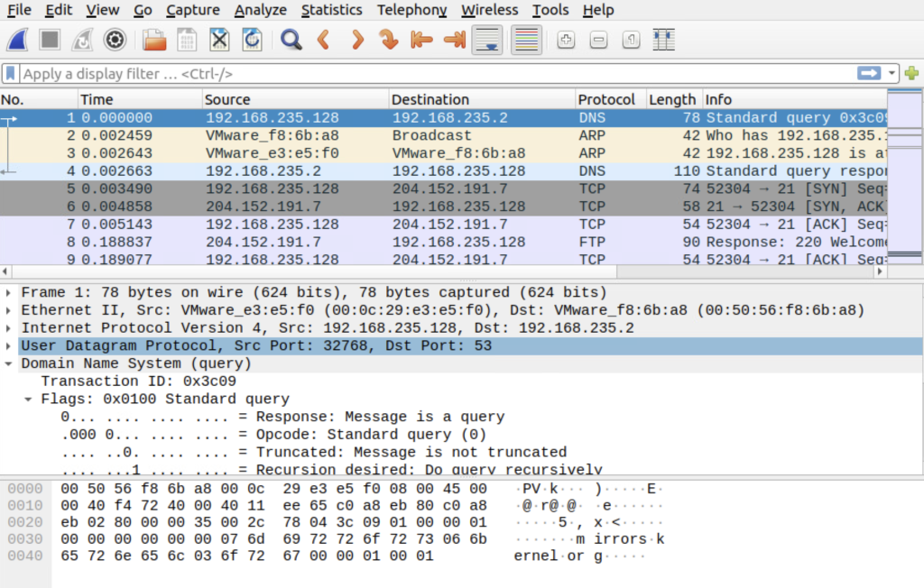Go forward in packet history

(356, 40)
